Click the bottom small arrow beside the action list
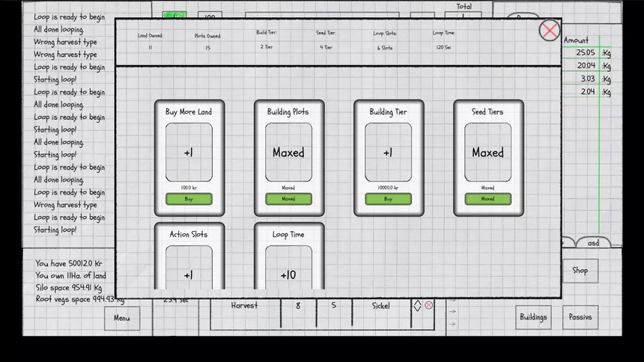This screenshot has width=644, height=362. (452, 324)
